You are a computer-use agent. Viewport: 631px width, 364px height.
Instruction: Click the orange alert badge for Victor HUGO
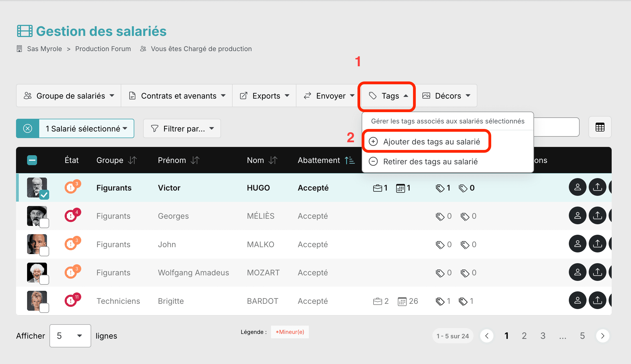click(72, 187)
